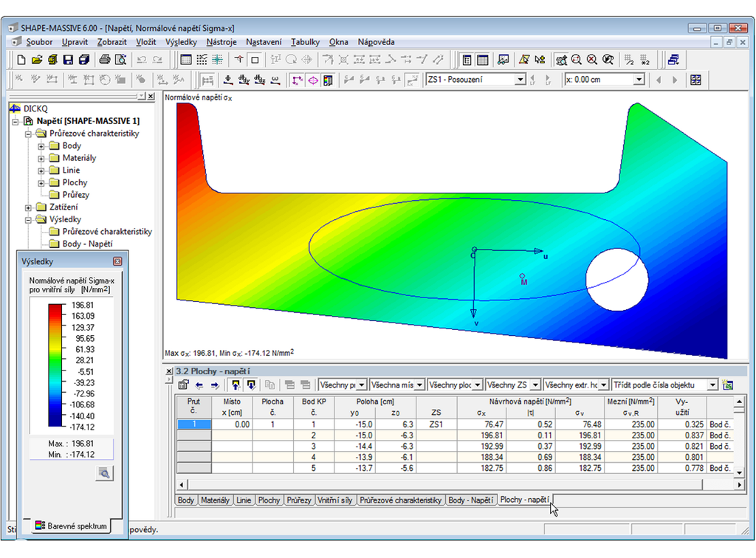Click right blue arrow in table toolbar

click(215, 385)
